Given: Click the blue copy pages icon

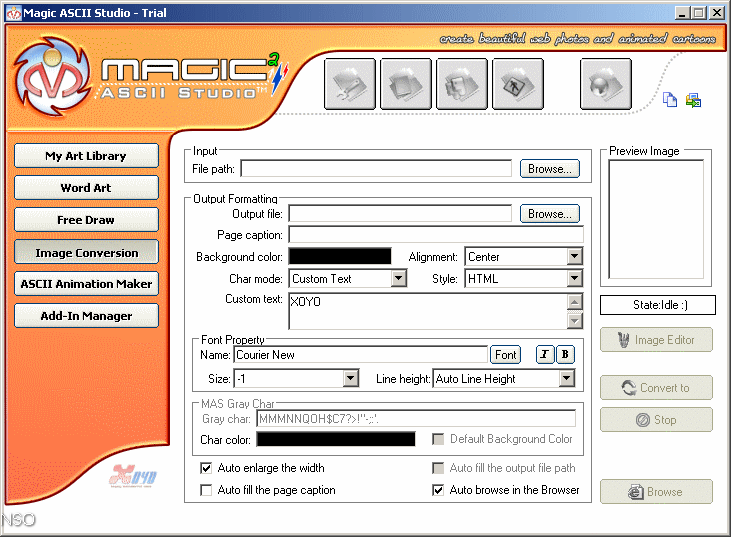Looking at the screenshot, I should click(670, 99).
